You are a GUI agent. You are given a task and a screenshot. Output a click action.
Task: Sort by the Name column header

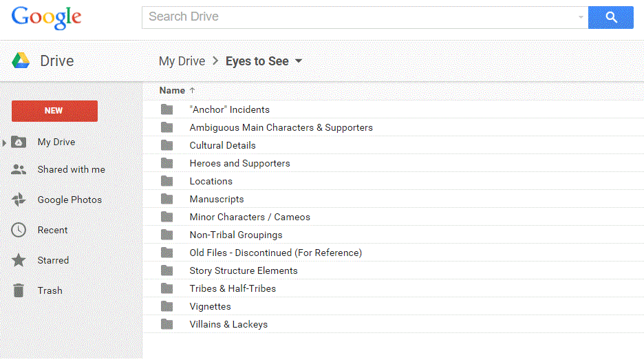[x=172, y=90]
